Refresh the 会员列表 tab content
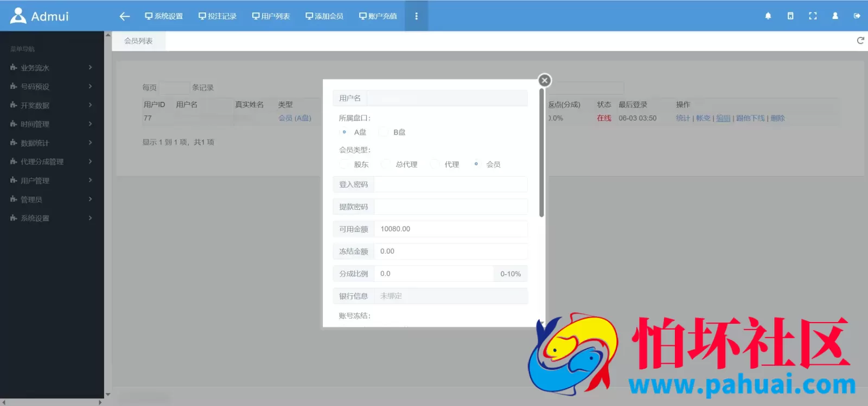Viewport: 868px width, 406px height. tap(860, 41)
